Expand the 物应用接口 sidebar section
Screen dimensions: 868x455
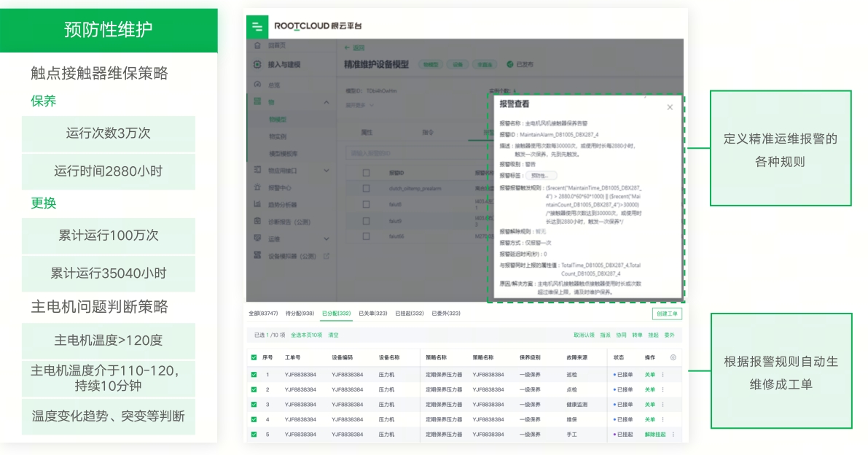[326, 171]
